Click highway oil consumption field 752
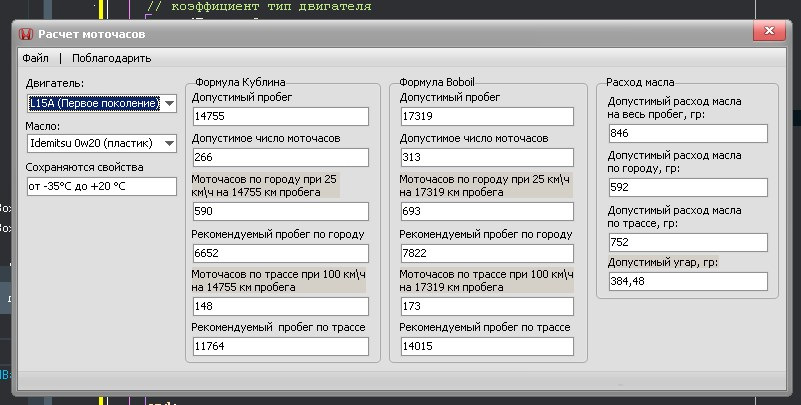801x405 pixels. 688,243
